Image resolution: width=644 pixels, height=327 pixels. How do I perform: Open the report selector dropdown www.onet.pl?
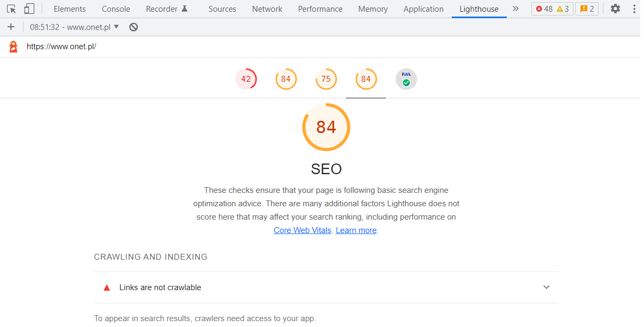pos(75,27)
